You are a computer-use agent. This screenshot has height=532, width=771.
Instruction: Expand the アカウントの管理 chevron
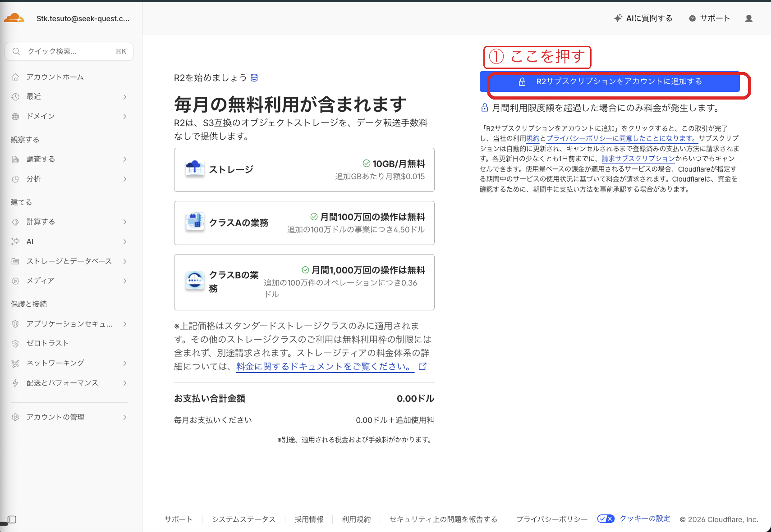click(x=125, y=417)
